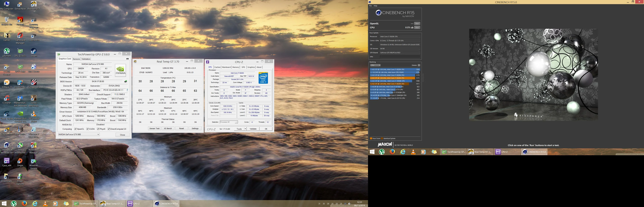
Task: Open the Memory tab in CPU-Z
Action: 235,67
